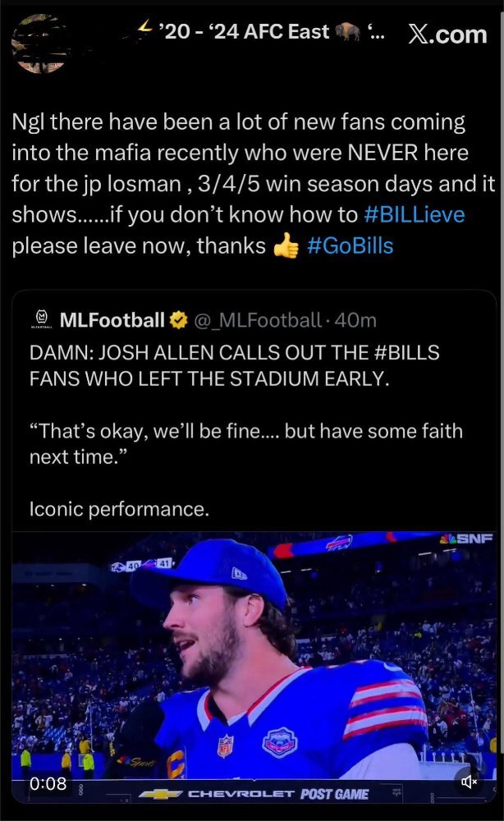
Task: Click the MLFootball display name
Action: [x=112, y=319]
